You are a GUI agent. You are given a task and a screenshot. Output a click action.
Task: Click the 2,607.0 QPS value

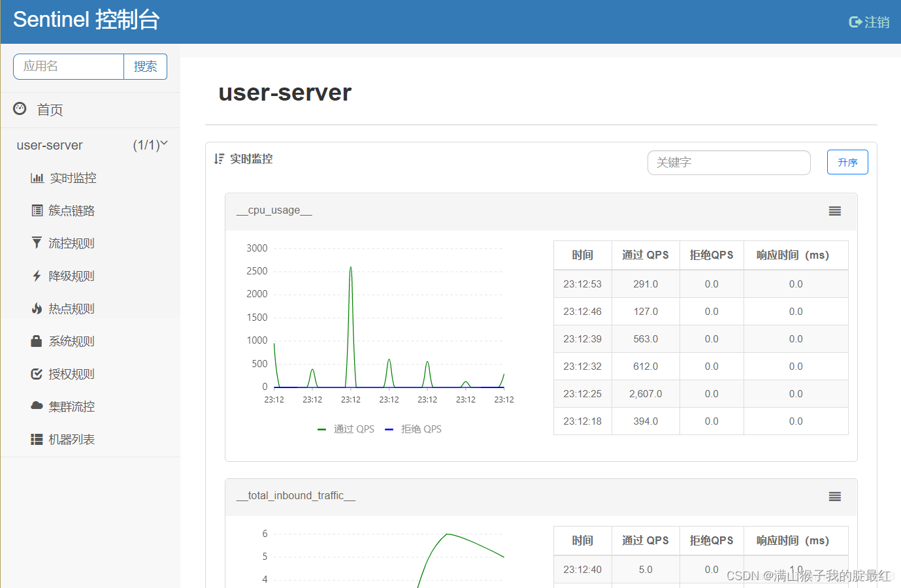(646, 394)
